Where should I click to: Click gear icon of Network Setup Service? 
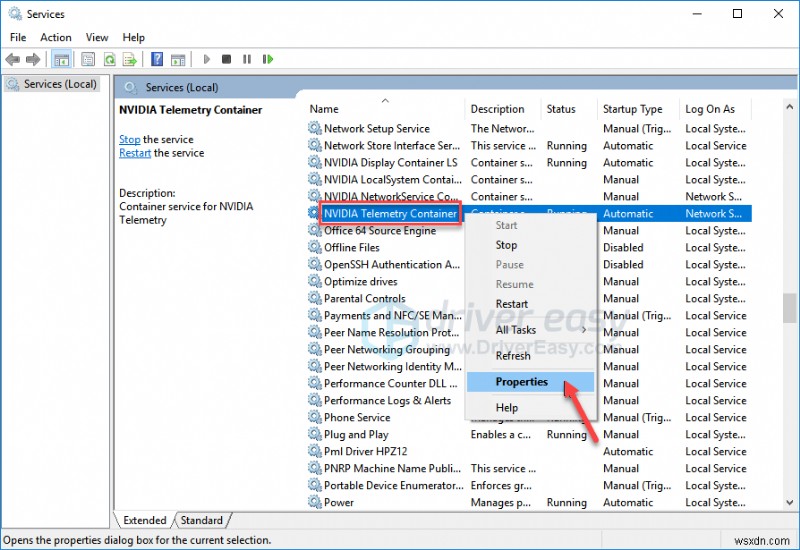[x=315, y=128]
